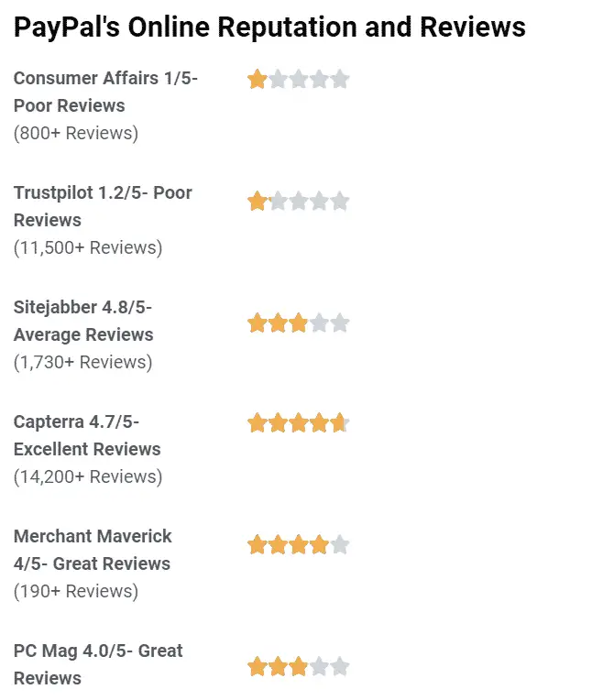
Task: Click the Merchant Maverick star rating
Action: click(298, 545)
